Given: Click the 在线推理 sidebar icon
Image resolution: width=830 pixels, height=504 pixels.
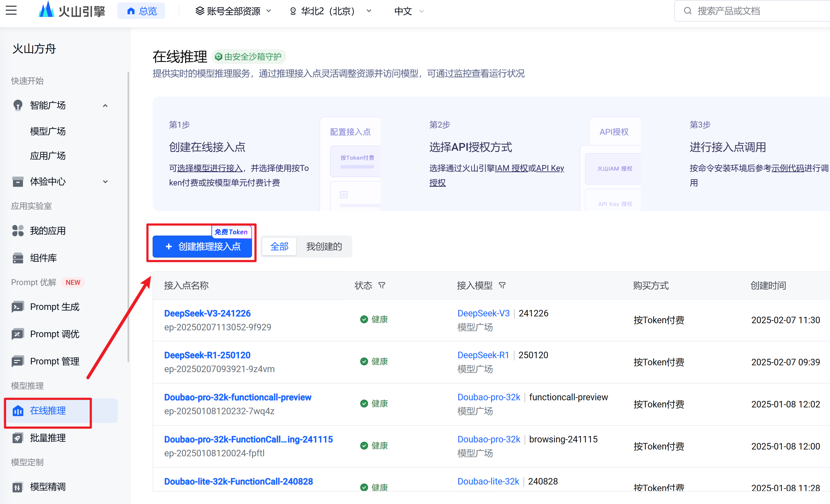Looking at the screenshot, I should point(18,411).
